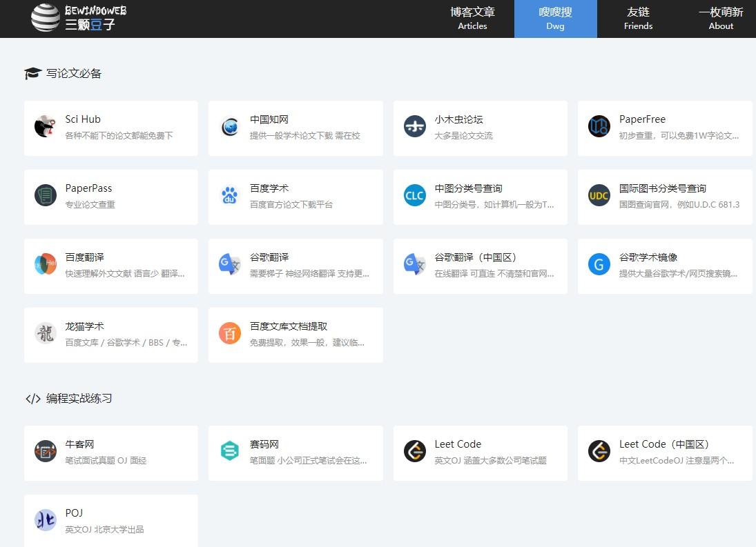Open the 百度文库文档提取 link title
Screen dimensions: 756x547
coord(289,326)
